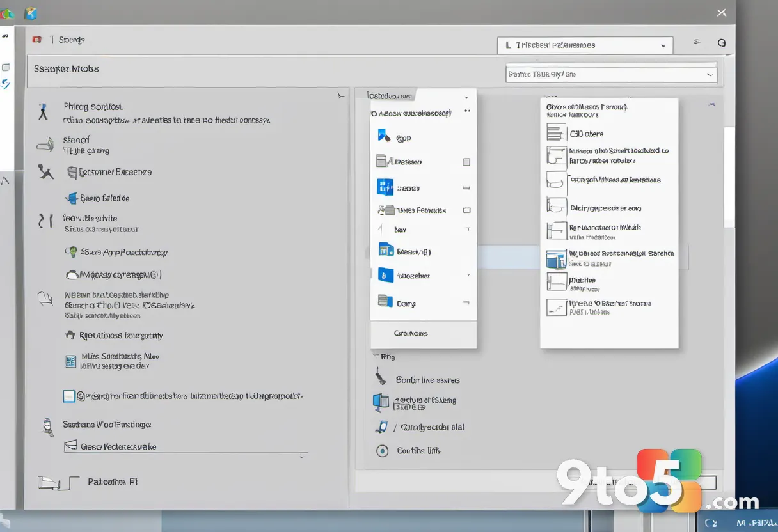Screen dimensions: 778x532
Task: Collapse the right section with its small corner chevron
Action: click(712, 104)
